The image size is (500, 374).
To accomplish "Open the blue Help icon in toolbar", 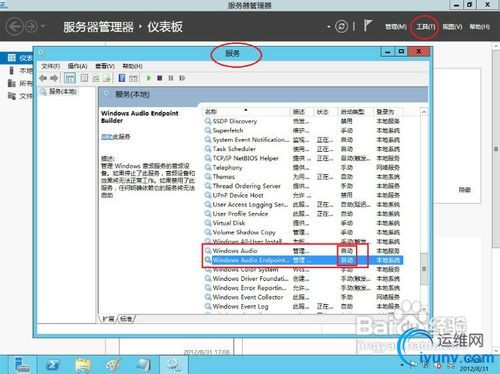I will click(122, 78).
